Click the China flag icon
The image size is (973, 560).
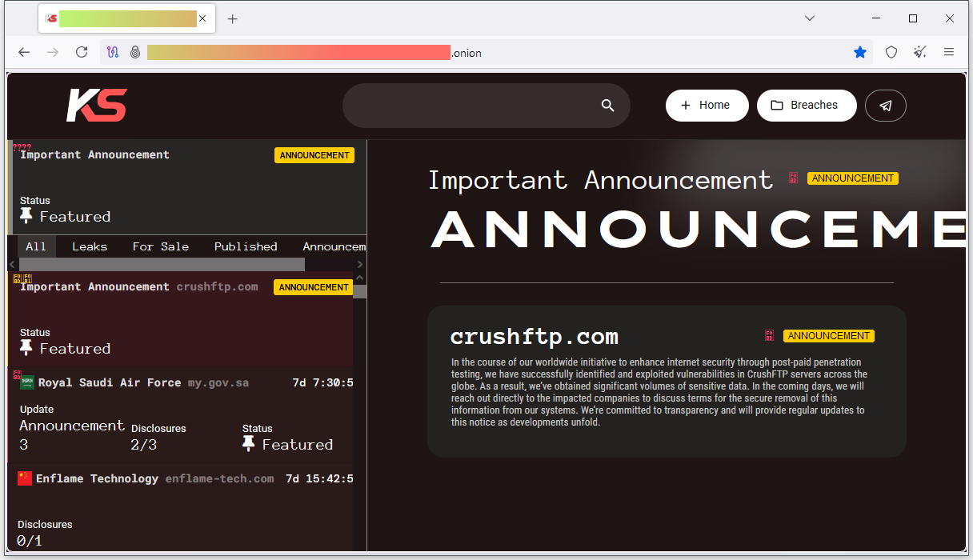click(x=25, y=478)
